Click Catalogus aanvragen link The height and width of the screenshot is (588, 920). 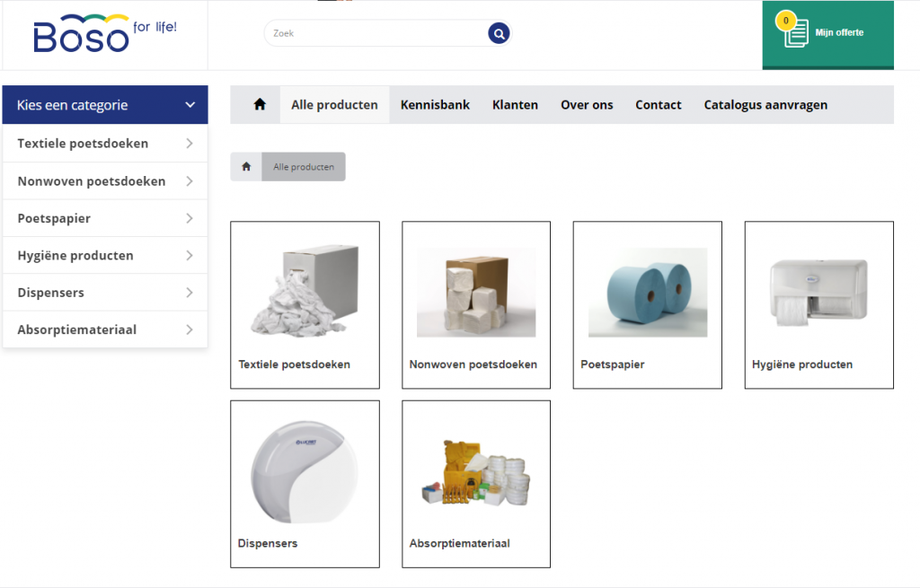(765, 105)
